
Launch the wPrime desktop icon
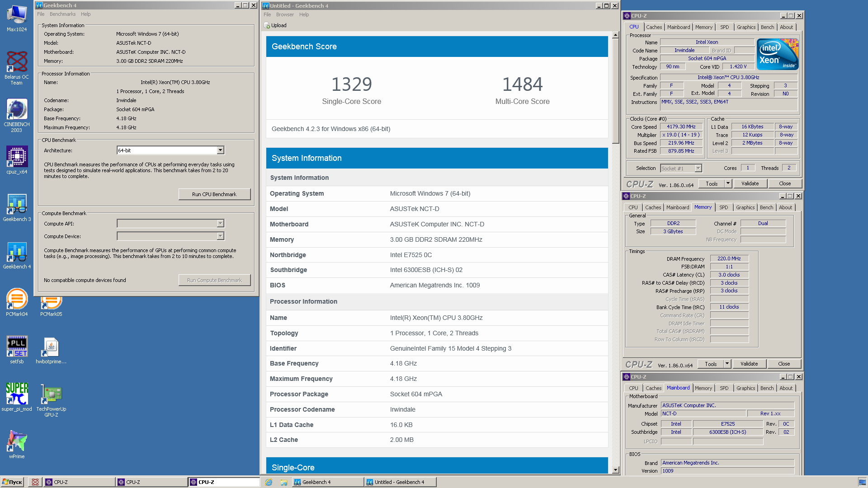coord(17,445)
